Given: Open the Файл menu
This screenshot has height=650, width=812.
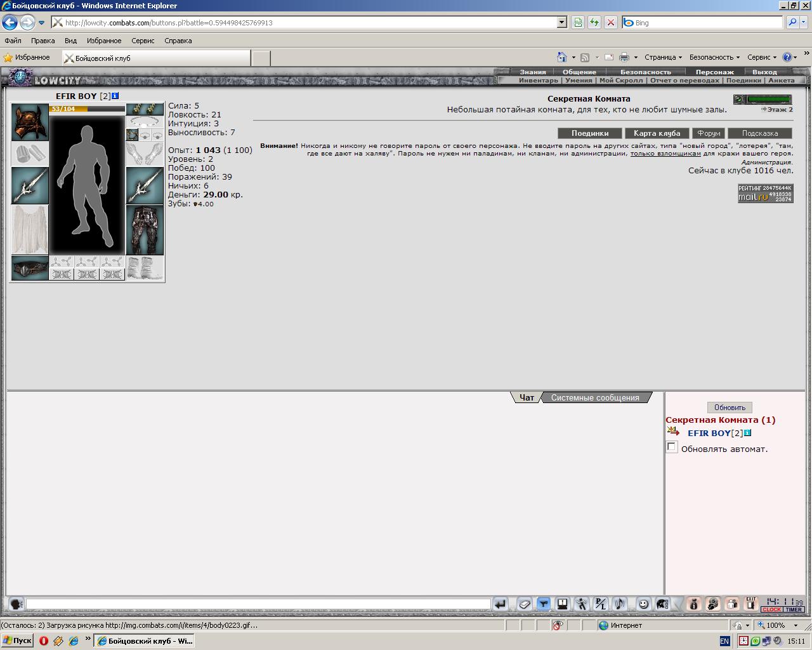Looking at the screenshot, I should (x=13, y=41).
